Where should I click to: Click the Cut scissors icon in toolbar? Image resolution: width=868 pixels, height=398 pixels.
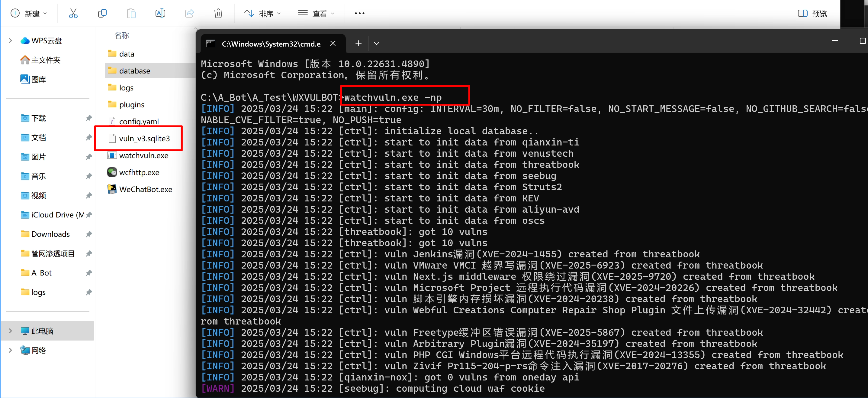coord(73,14)
